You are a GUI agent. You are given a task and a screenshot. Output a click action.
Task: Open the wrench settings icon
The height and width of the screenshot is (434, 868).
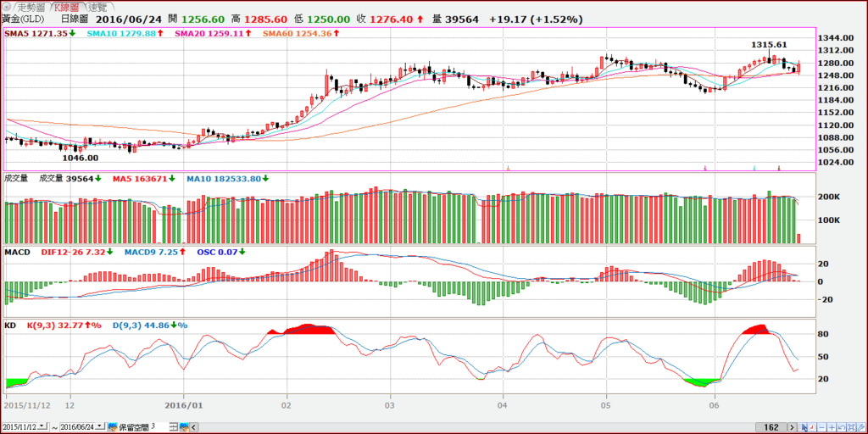point(861,427)
